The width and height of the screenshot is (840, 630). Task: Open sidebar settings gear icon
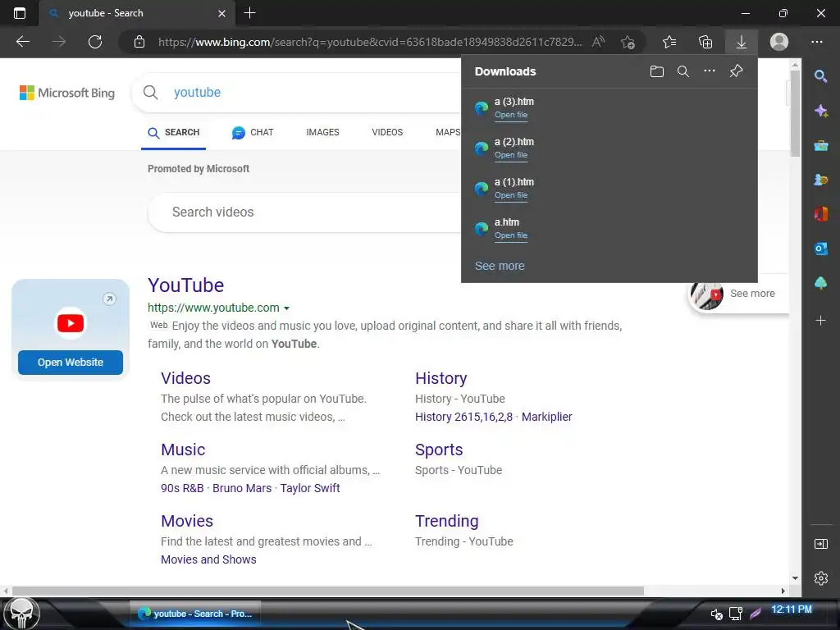[820, 578]
